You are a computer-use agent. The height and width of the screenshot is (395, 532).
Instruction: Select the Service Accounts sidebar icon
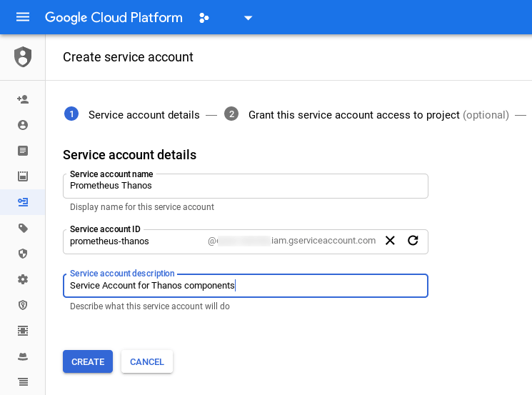point(23,202)
